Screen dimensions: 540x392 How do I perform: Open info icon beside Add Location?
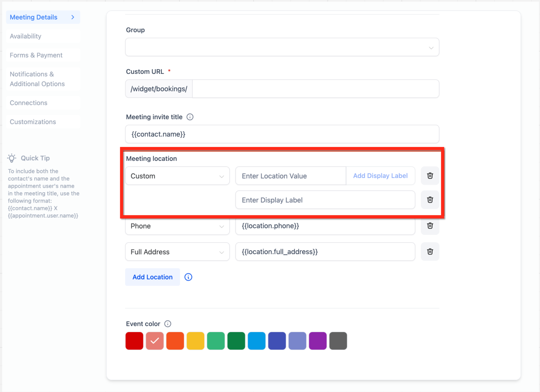(x=188, y=277)
